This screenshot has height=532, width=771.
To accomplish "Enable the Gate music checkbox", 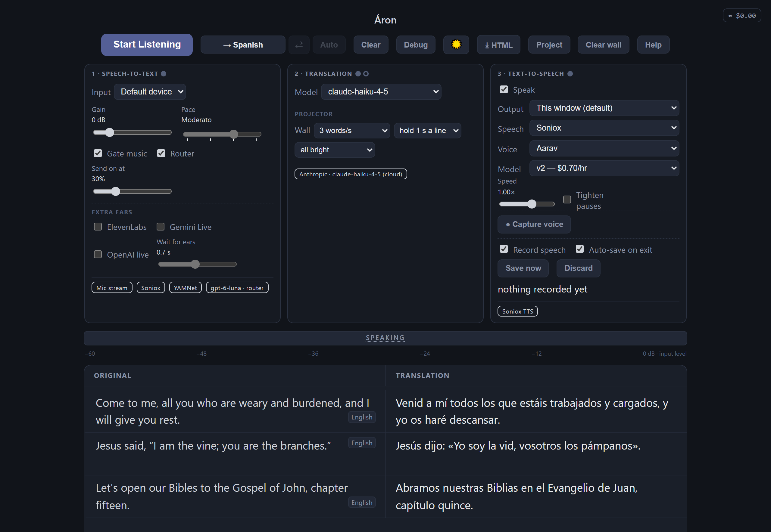I will pyautogui.click(x=98, y=153).
